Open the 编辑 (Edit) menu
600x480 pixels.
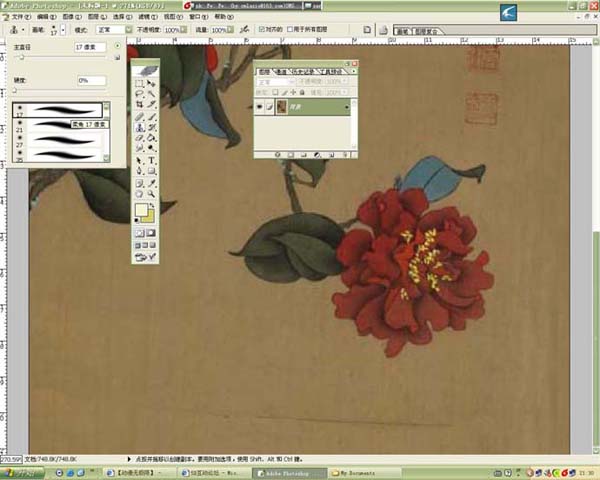46,17
